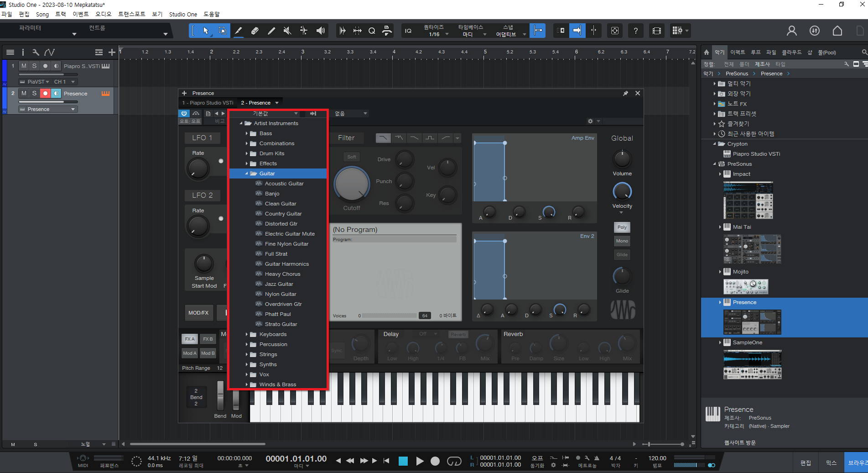
Task: Expand the Synths folder
Action: click(247, 364)
